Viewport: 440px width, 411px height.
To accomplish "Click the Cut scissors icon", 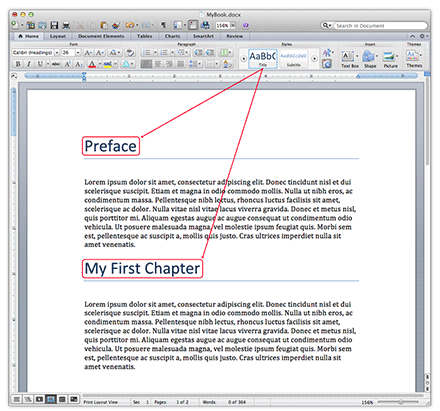I will (80, 25).
